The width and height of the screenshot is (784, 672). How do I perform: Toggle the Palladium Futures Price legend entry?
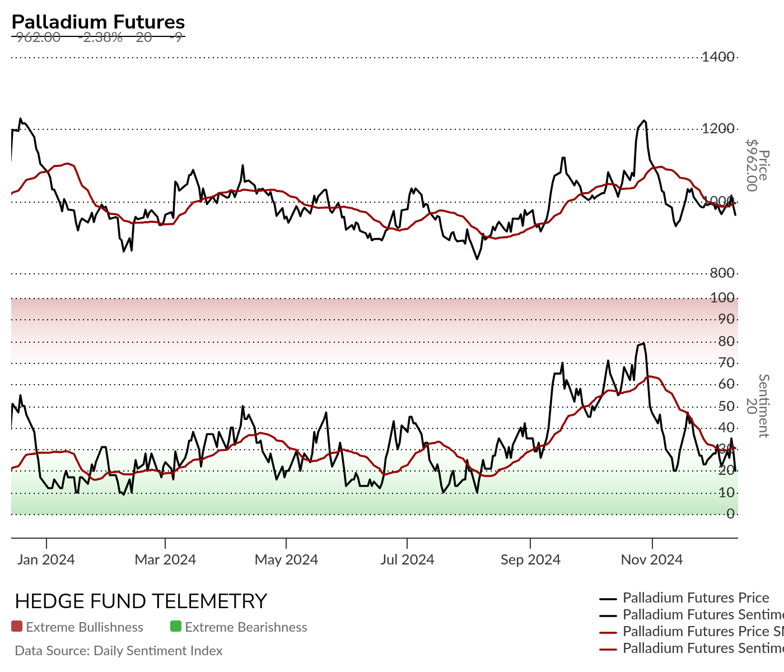(x=684, y=598)
